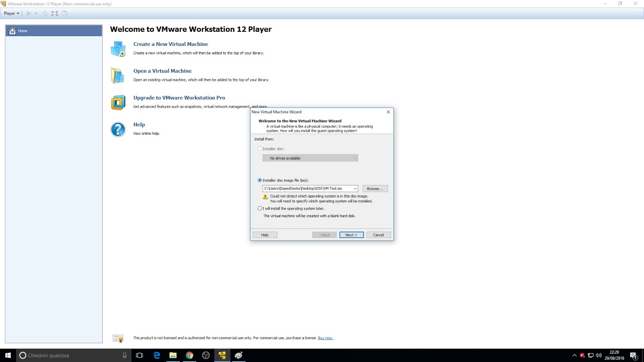Open OBS Studio from taskbar

(x=206, y=355)
